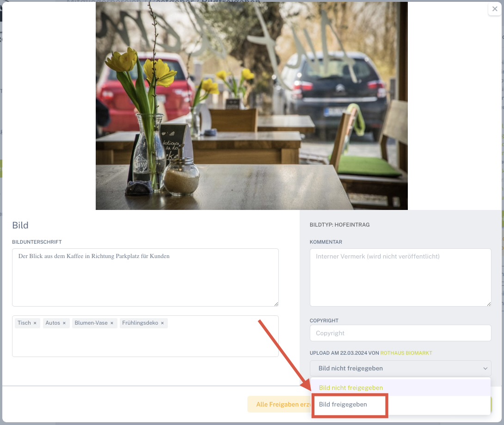Select the Bild nicht freigegeben option
Screen dimensions: 504x425
click(x=400, y=388)
